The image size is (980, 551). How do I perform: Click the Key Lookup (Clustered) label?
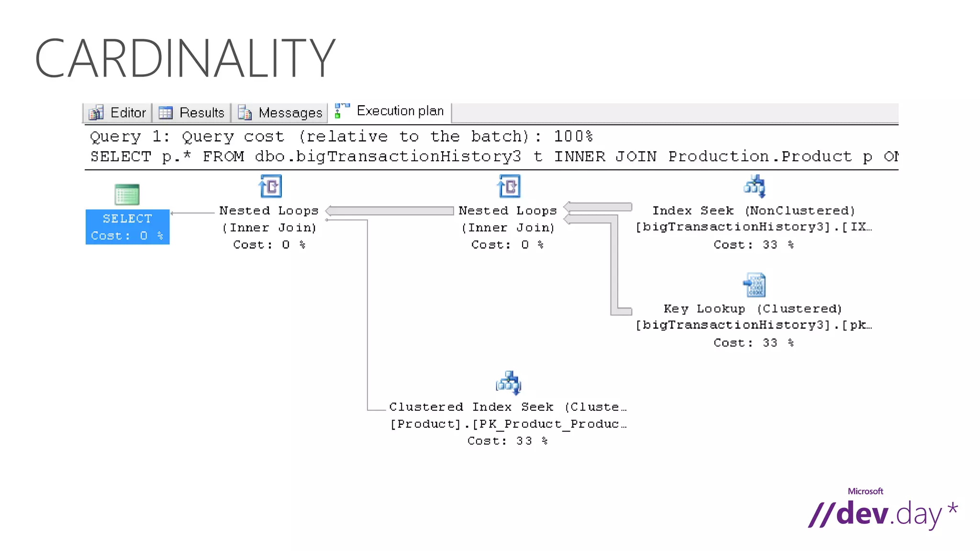coord(753,309)
